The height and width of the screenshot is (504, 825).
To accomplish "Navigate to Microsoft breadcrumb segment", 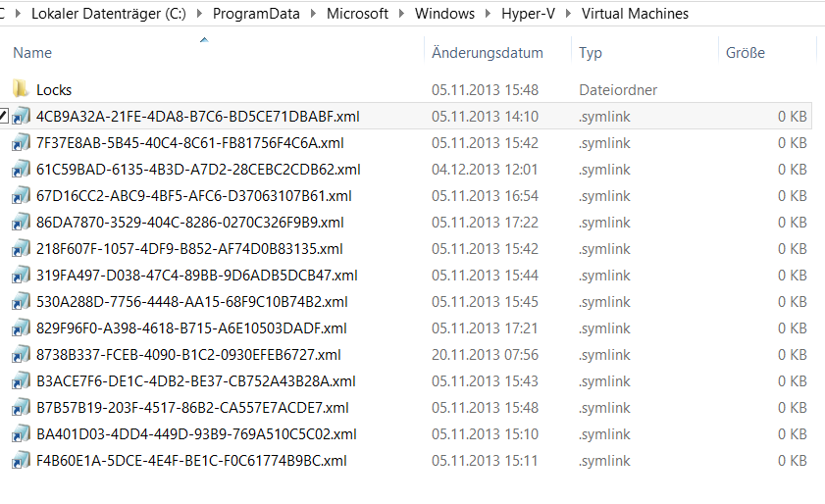I will pyautogui.click(x=357, y=13).
